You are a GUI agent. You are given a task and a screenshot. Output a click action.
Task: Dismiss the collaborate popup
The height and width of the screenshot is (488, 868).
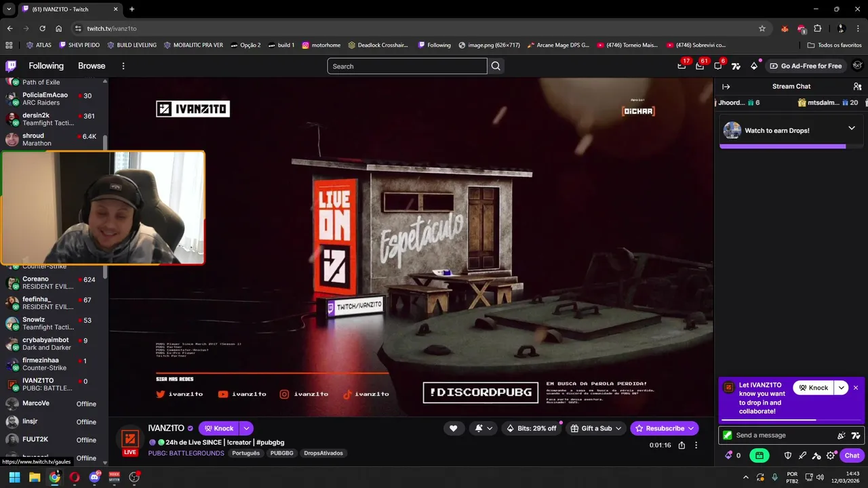click(856, 388)
